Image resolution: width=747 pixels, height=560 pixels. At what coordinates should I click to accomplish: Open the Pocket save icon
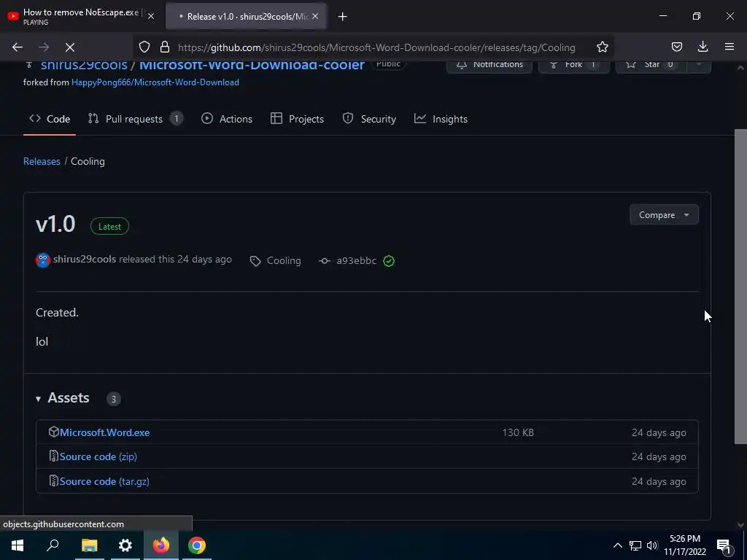(676, 47)
